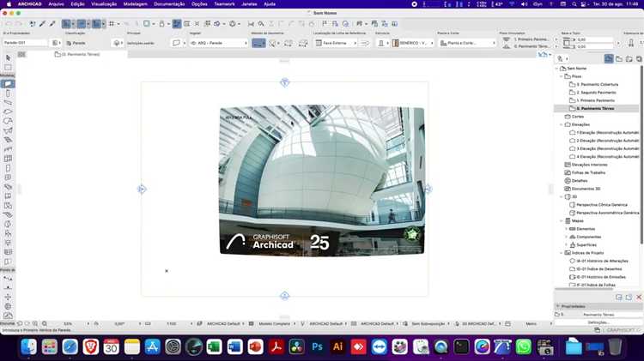Click the wall top height value field
Viewport: 644px width, 361px height.
coord(595,39)
